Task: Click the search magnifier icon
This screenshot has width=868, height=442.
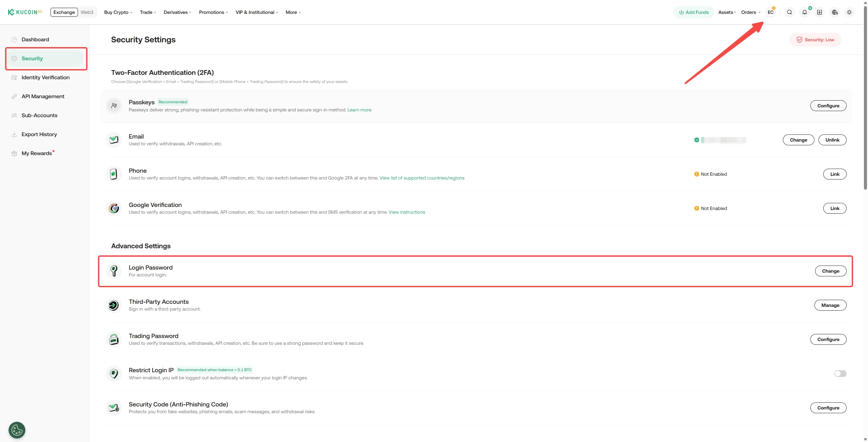Action: (x=789, y=12)
